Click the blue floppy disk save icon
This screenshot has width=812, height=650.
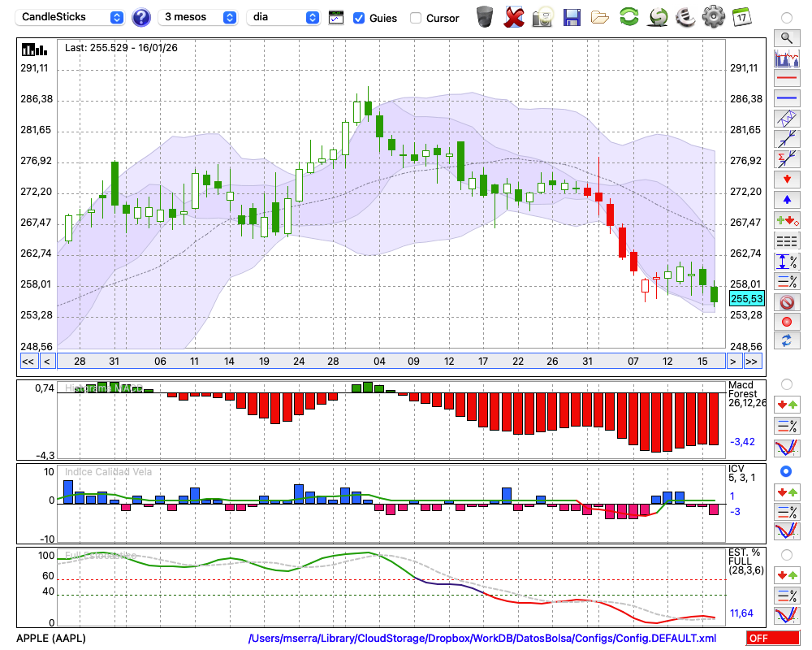pyautogui.click(x=572, y=16)
